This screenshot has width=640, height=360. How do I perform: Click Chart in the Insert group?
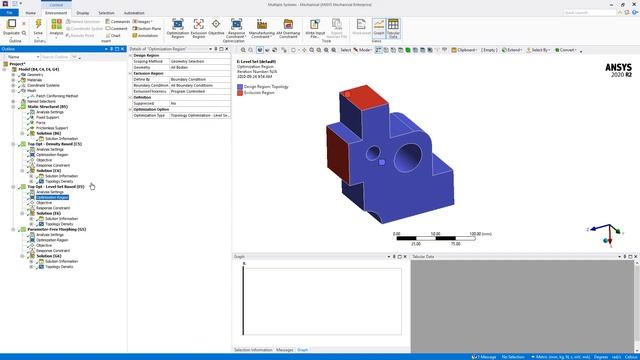point(113,36)
